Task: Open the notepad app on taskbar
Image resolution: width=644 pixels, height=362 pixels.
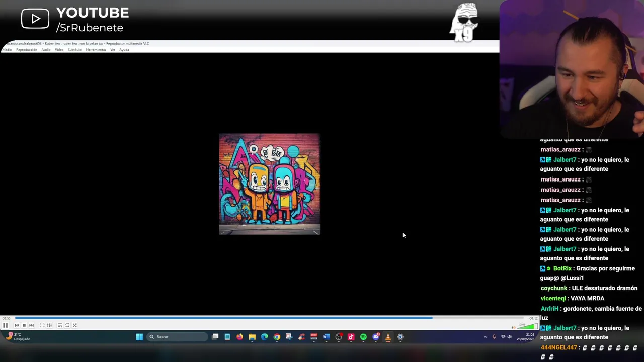Action: pyautogui.click(x=227, y=337)
